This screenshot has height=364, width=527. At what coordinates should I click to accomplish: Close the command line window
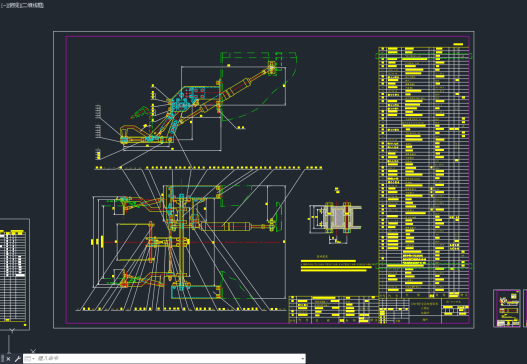tap(8, 359)
